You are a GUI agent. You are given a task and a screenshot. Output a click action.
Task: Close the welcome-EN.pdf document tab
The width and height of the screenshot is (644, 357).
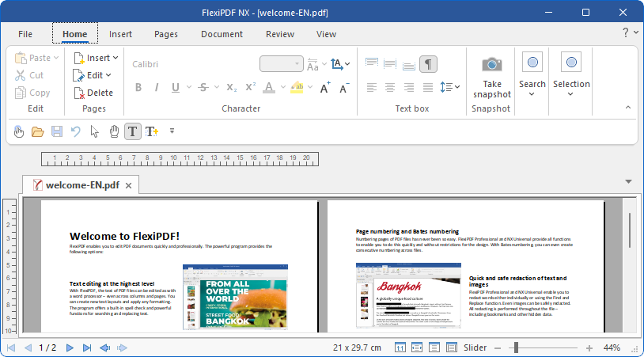pos(129,185)
